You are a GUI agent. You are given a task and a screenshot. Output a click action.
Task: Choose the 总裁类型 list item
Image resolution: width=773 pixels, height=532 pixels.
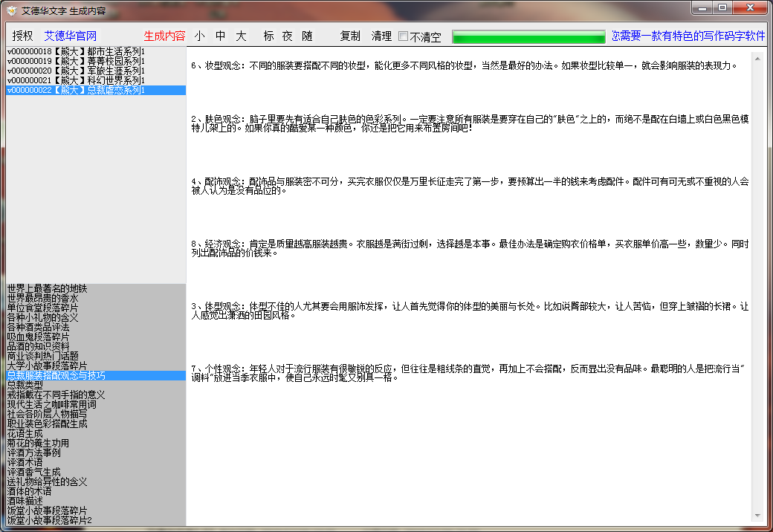pyautogui.click(x=96, y=385)
